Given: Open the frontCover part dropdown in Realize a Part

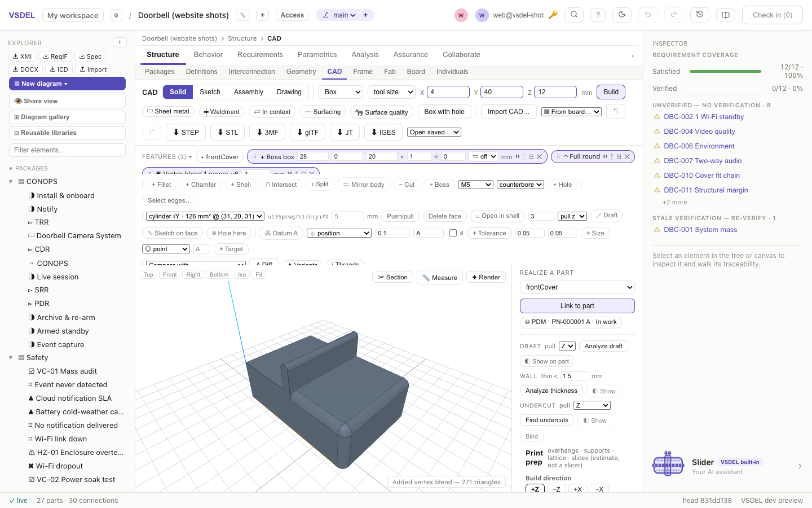Looking at the screenshot, I should (577, 287).
